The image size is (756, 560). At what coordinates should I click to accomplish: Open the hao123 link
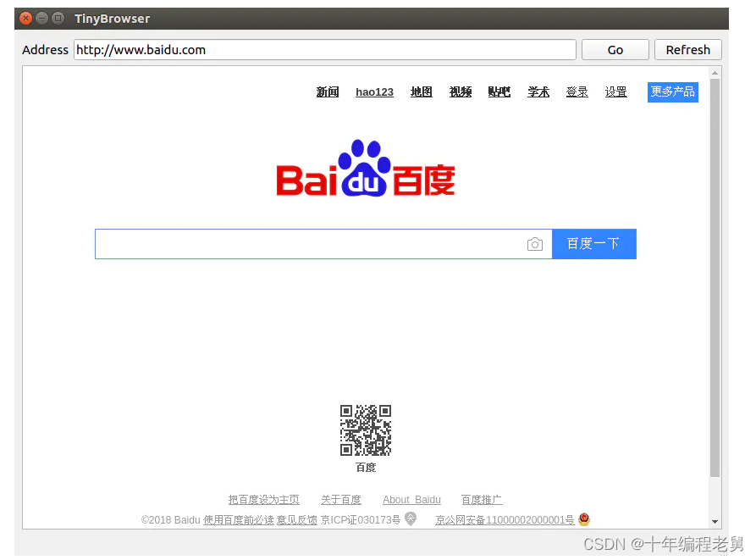pos(375,92)
